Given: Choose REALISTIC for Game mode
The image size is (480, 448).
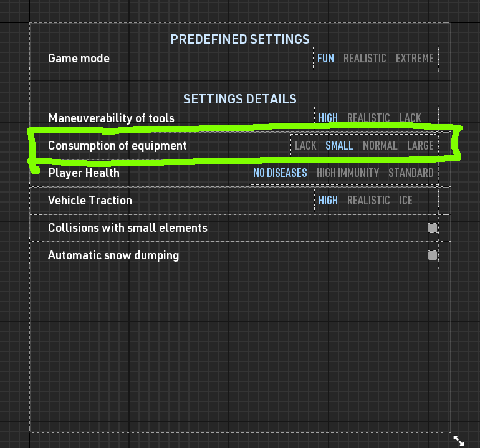Looking at the screenshot, I should point(365,59).
